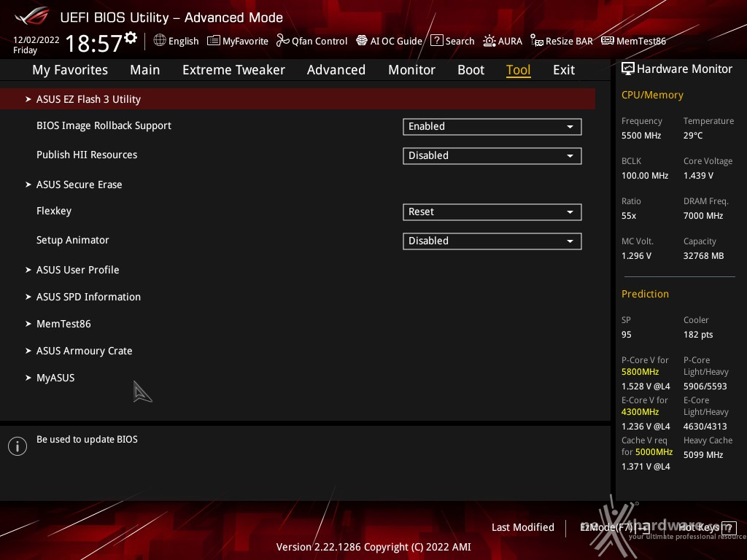This screenshot has height=560, width=747.
Task: Click the Qfan Control fan icon
Action: tap(282, 41)
